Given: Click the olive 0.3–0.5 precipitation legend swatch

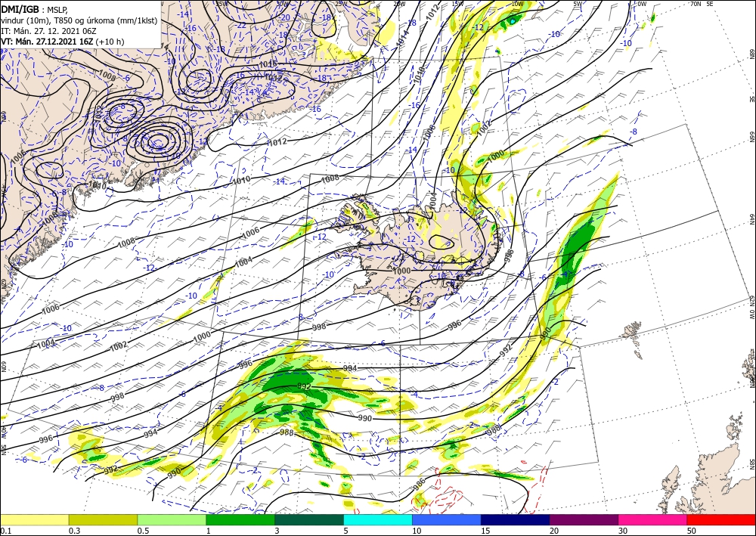Looking at the screenshot, I should point(103,519).
